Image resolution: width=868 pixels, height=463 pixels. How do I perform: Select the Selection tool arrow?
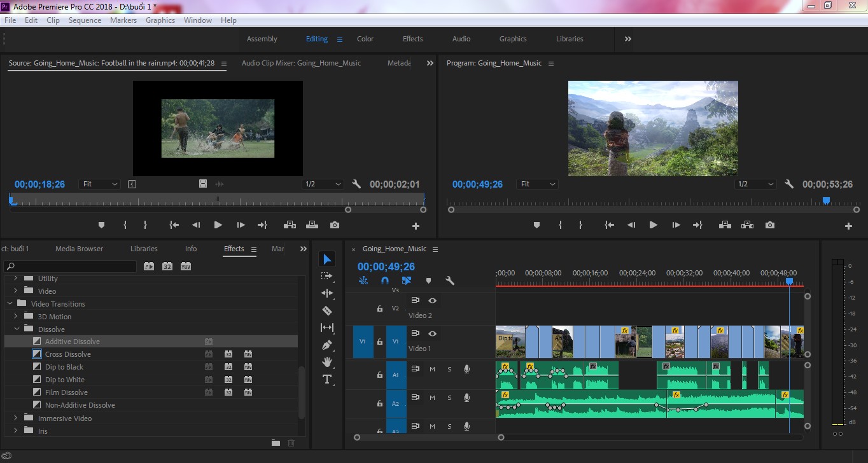pos(327,259)
